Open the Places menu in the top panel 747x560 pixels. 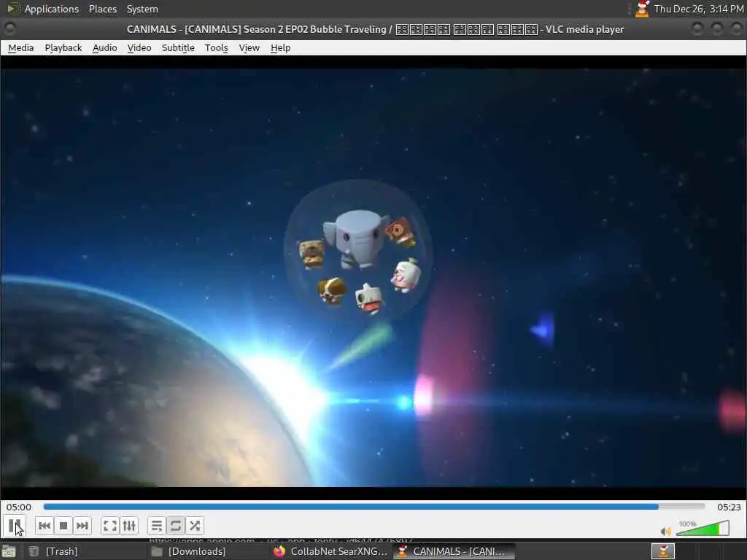tap(103, 9)
